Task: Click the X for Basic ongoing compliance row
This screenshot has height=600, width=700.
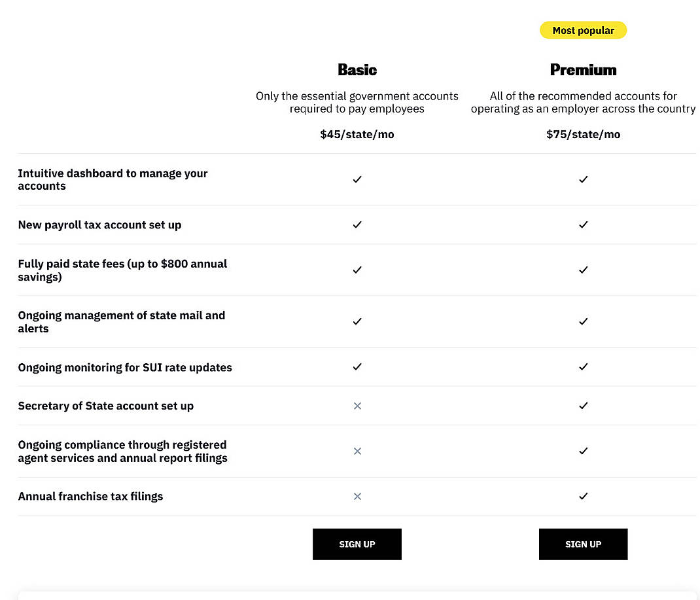Action: coord(357,451)
